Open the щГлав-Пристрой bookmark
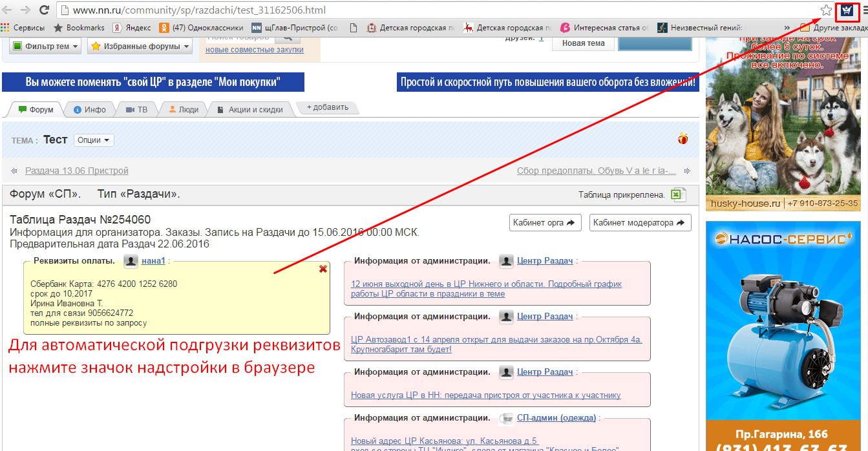Image resolution: width=868 pixels, height=451 pixels. point(295,28)
